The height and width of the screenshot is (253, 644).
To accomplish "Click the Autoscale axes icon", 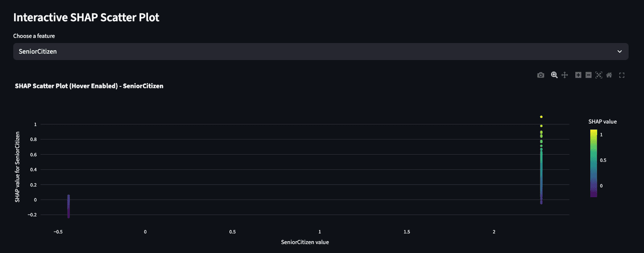I will pyautogui.click(x=598, y=75).
